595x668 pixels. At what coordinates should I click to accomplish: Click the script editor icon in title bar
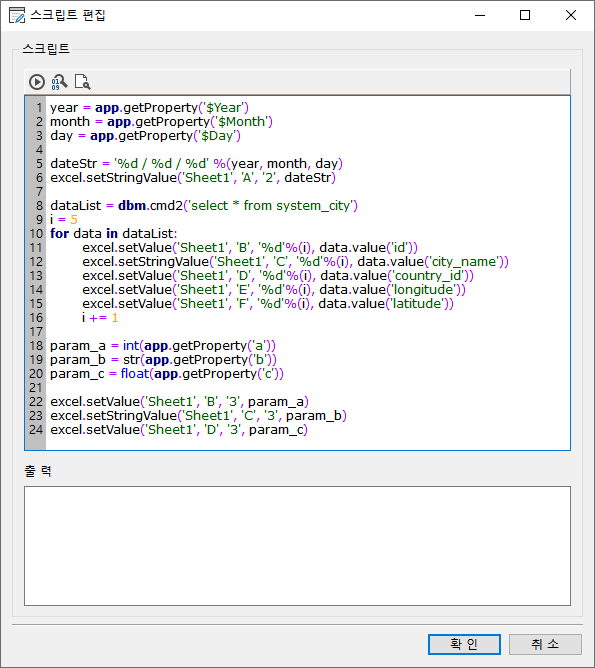17,15
